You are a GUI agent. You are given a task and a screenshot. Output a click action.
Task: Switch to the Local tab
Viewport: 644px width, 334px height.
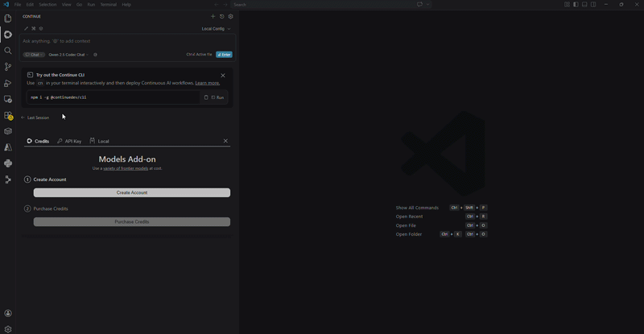point(99,141)
